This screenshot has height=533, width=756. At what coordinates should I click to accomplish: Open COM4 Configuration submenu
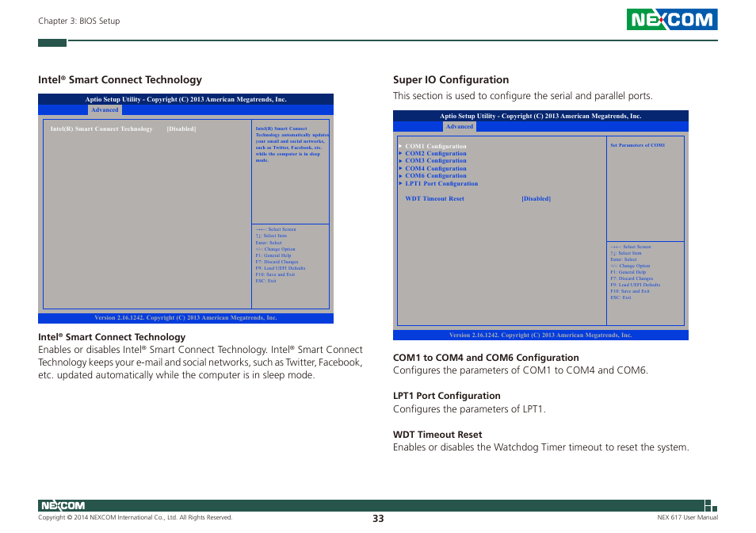[x=435, y=168]
